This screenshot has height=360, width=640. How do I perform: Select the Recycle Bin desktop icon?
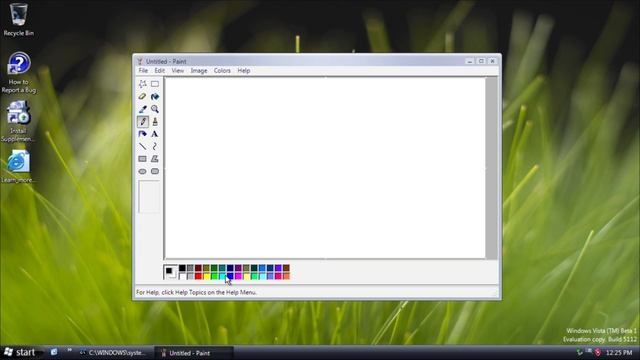click(x=18, y=20)
